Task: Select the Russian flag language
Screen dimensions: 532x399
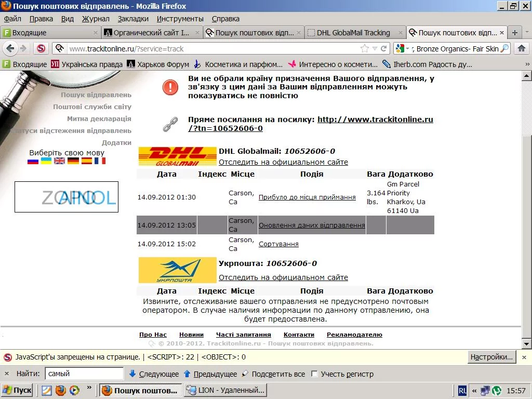Action: pos(33,161)
